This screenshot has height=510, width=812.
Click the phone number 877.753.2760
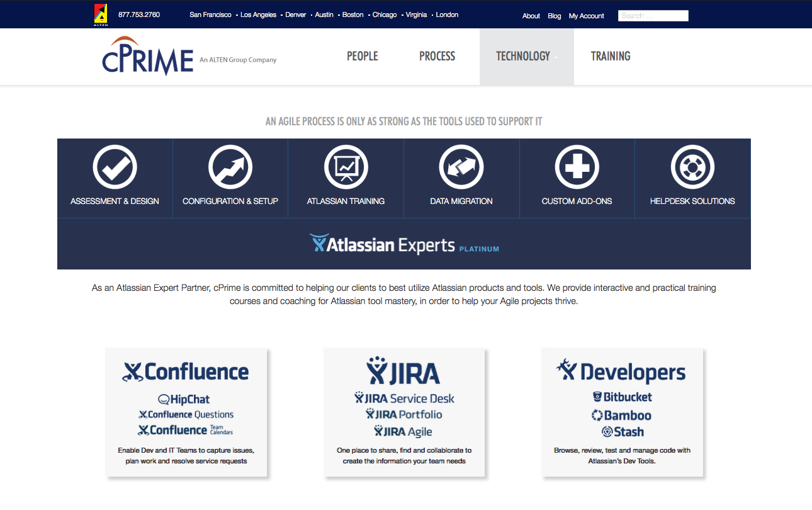pos(139,14)
